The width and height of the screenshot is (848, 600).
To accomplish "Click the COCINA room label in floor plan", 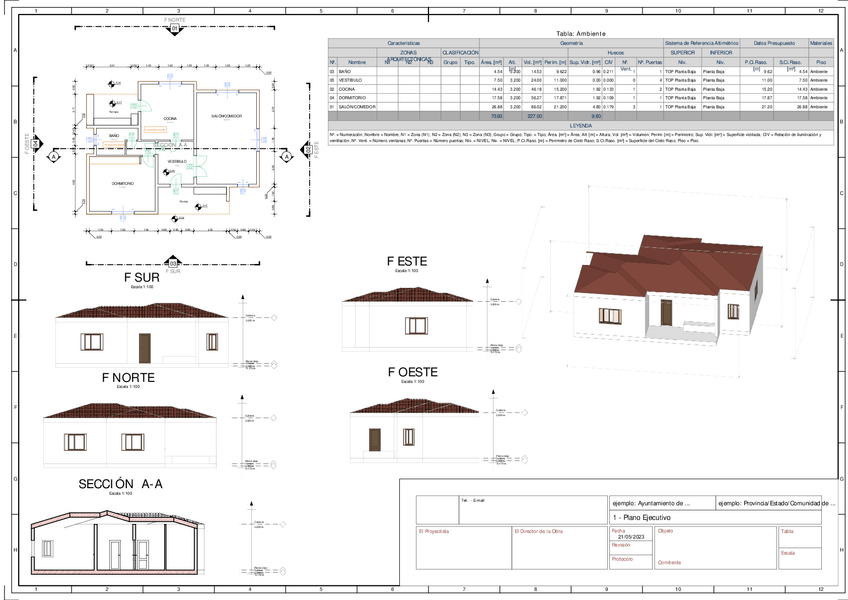I will tap(170, 118).
